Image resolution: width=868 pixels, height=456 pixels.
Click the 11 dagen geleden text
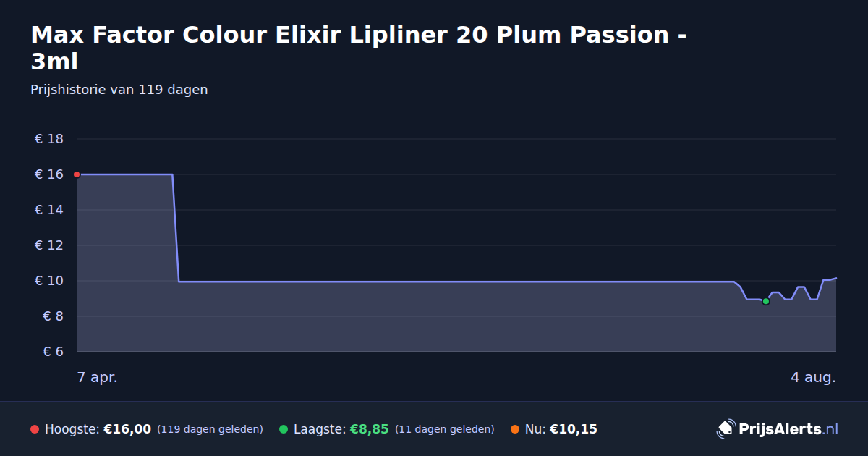[x=445, y=429]
